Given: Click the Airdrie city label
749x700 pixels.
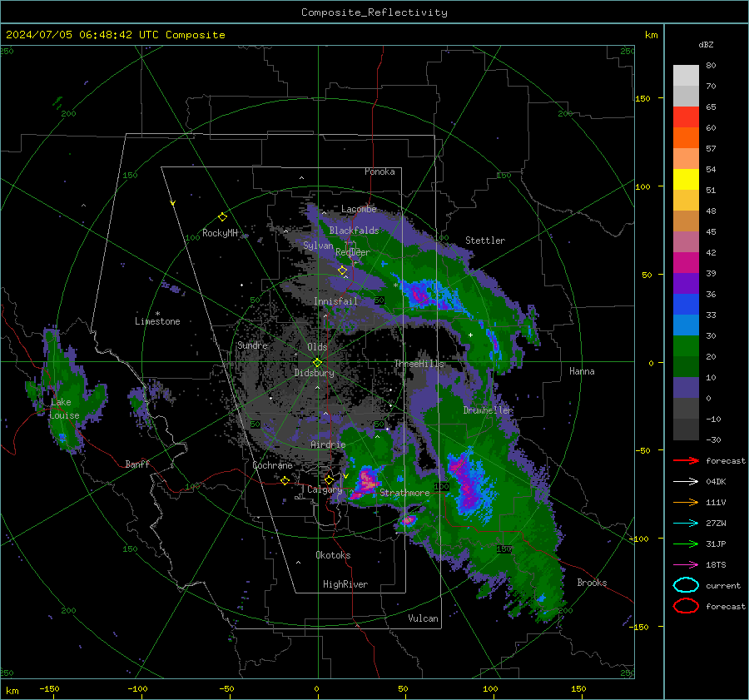Looking at the screenshot, I should coord(328,444).
